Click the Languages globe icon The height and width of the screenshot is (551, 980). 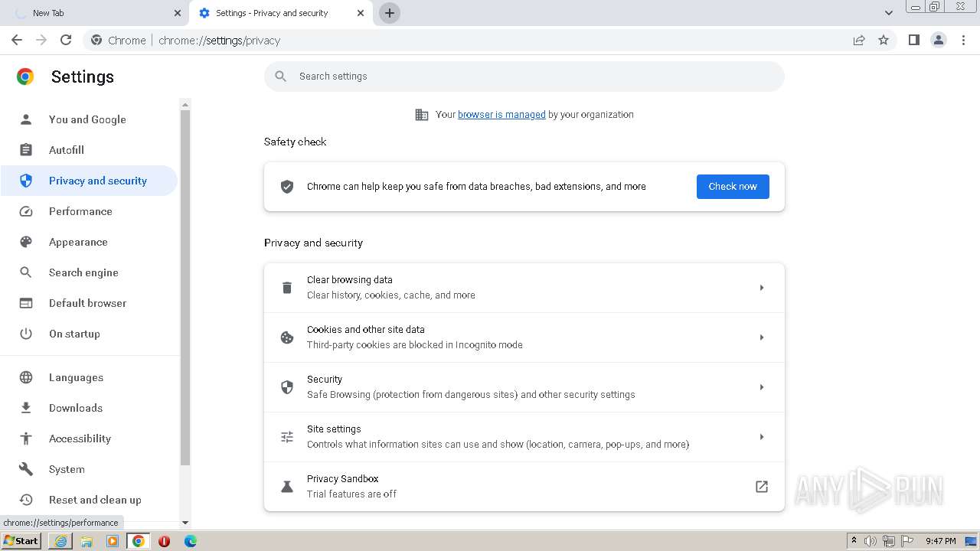tap(26, 377)
